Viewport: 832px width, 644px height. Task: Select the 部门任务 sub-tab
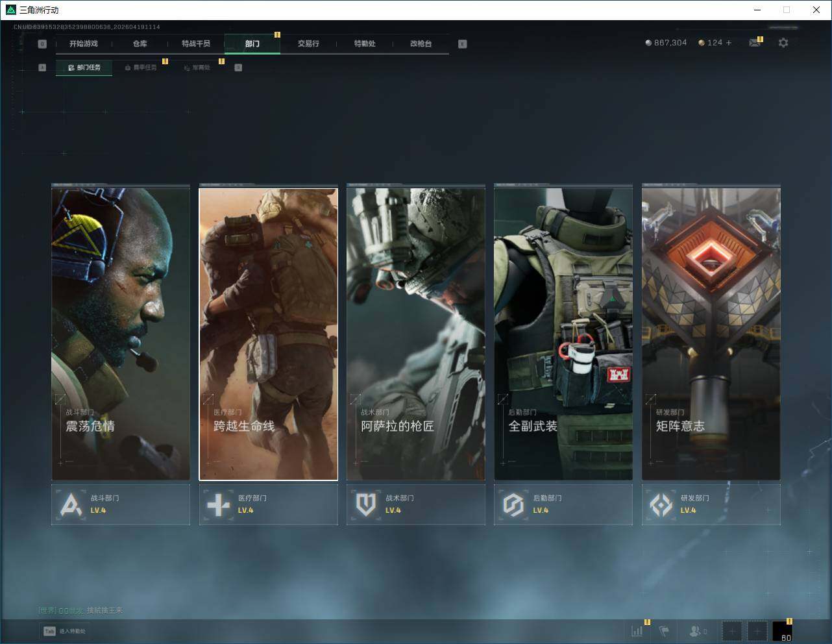84,68
